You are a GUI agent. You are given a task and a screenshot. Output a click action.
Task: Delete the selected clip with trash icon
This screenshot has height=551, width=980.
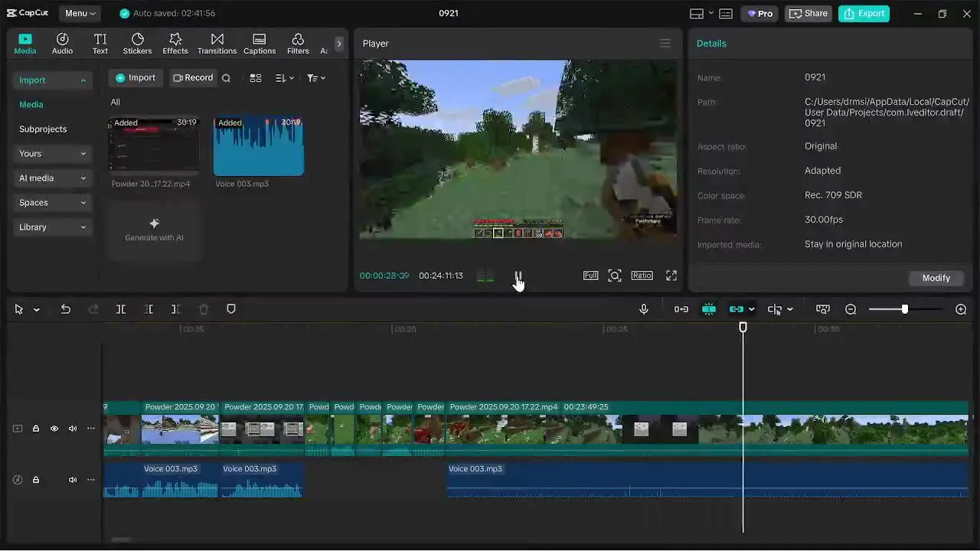[204, 309]
